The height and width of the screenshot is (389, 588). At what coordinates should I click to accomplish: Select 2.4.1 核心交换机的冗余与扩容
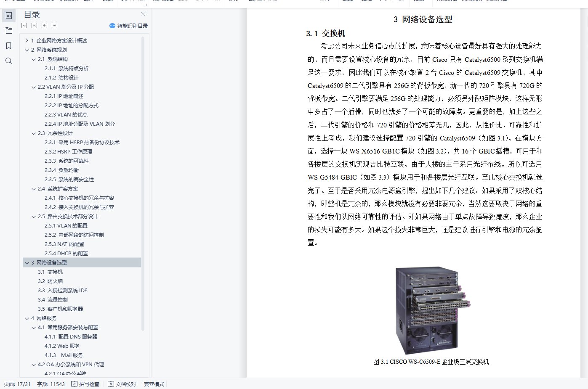[x=79, y=198]
